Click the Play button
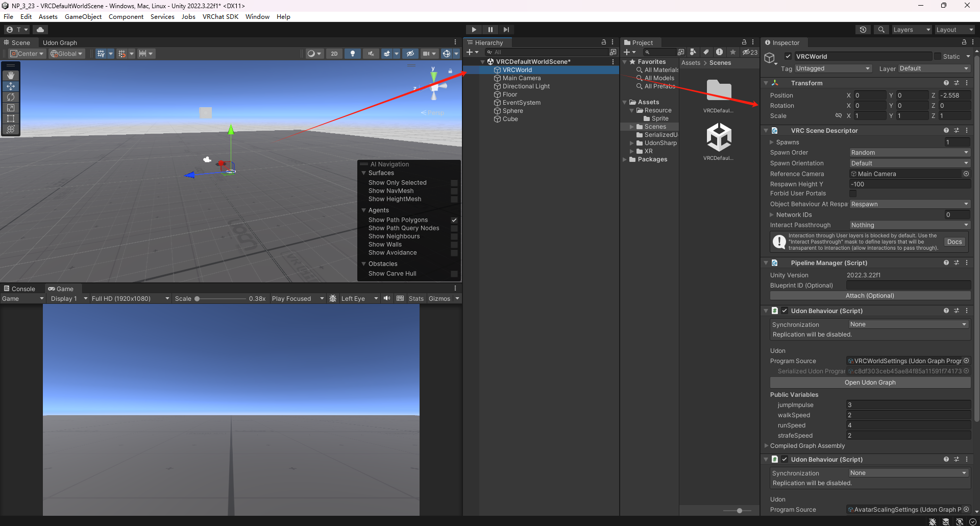 474,30
